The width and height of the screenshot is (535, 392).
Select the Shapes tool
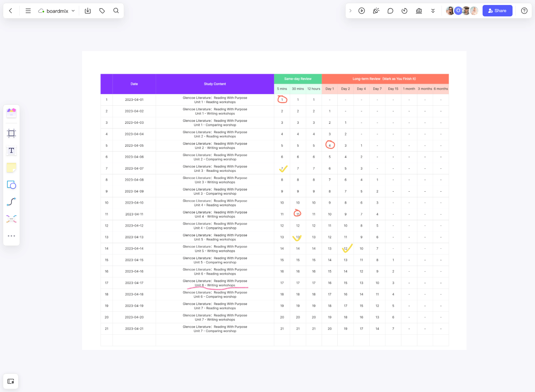tap(11, 185)
